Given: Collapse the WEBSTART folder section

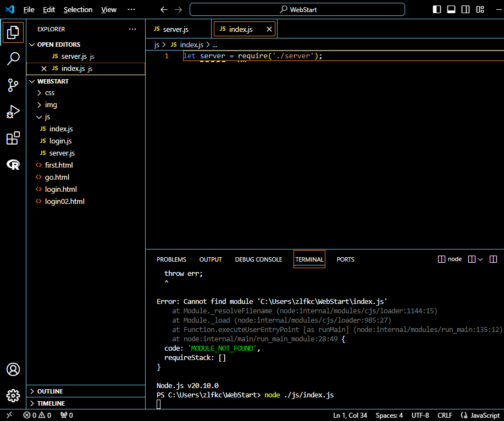Looking at the screenshot, I should [x=32, y=81].
